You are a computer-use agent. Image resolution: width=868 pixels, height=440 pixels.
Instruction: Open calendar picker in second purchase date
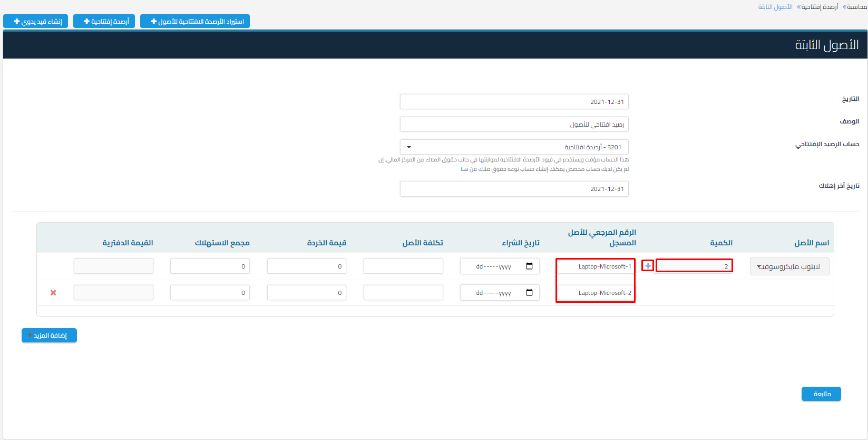tap(529, 293)
